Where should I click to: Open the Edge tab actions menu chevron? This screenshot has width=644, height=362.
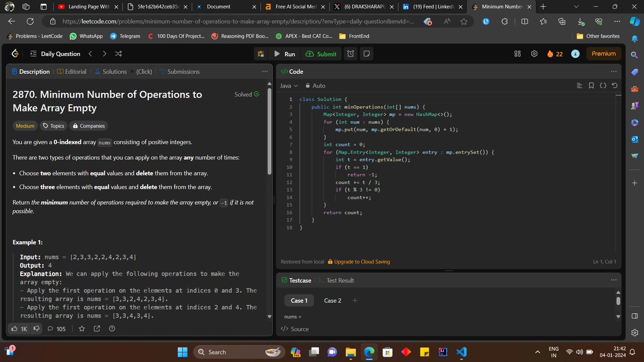[x=576, y=6]
